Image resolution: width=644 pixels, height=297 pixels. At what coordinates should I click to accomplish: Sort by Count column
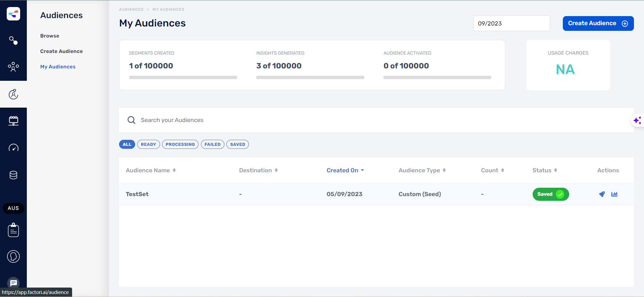[493, 170]
